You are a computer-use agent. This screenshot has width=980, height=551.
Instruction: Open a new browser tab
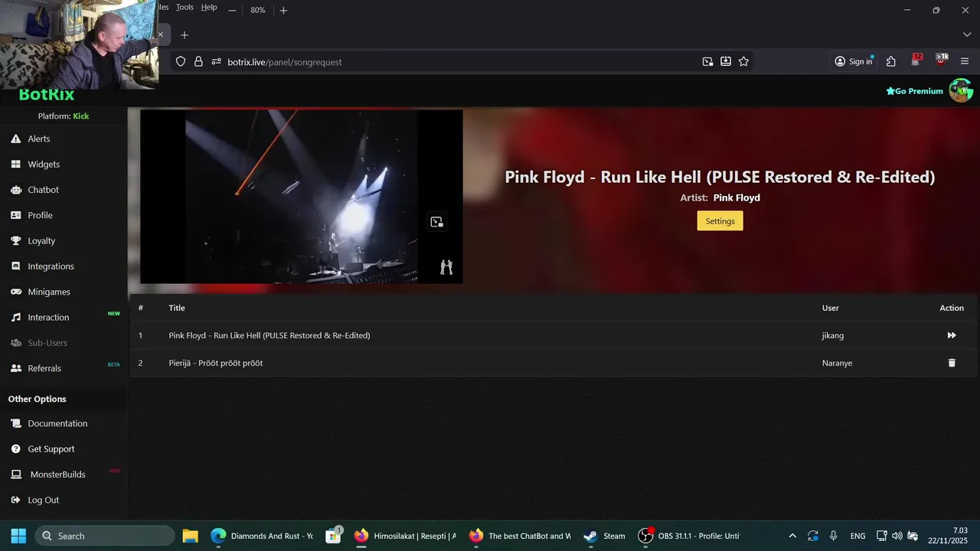pyautogui.click(x=184, y=35)
